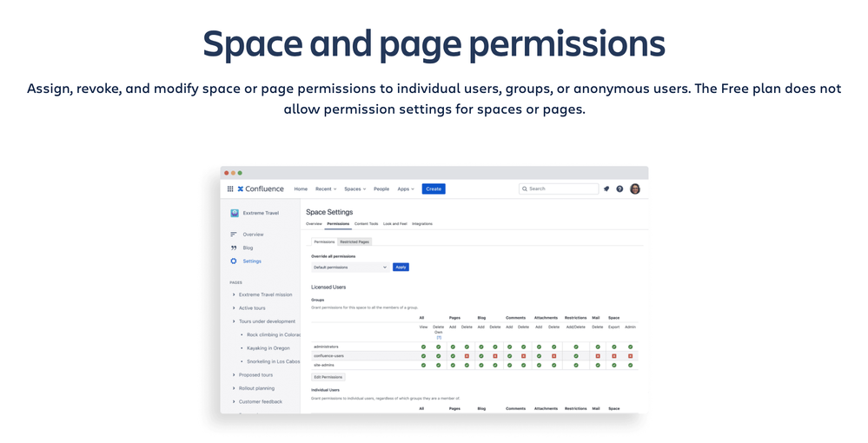Open the app switcher grid icon
Screen dimensions: 868x443
(230, 188)
